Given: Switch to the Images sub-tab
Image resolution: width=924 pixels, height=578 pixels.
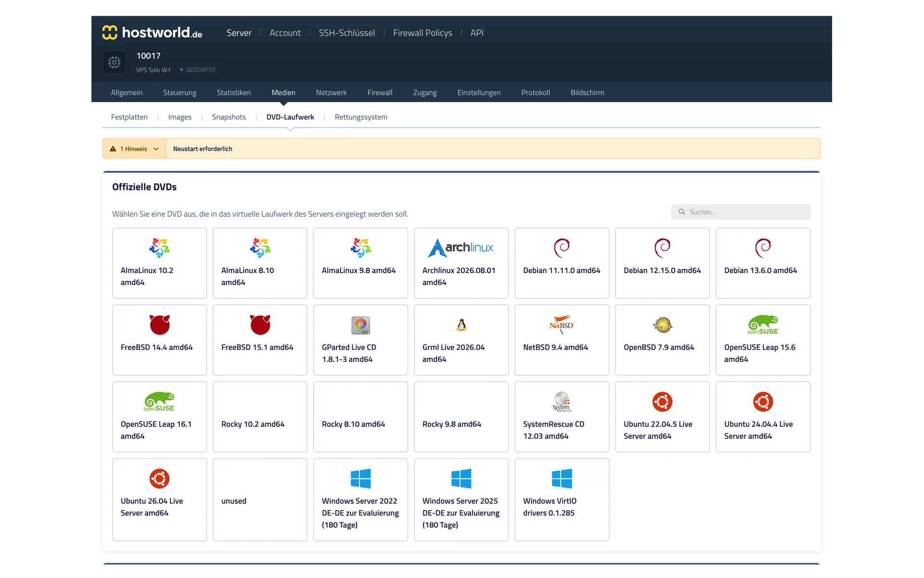Looking at the screenshot, I should click(180, 117).
